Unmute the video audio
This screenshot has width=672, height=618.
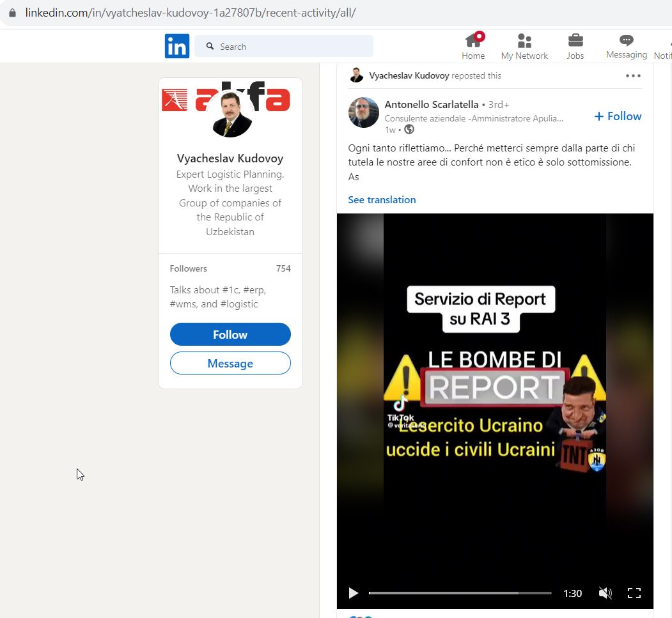pyautogui.click(x=605, y=593)
